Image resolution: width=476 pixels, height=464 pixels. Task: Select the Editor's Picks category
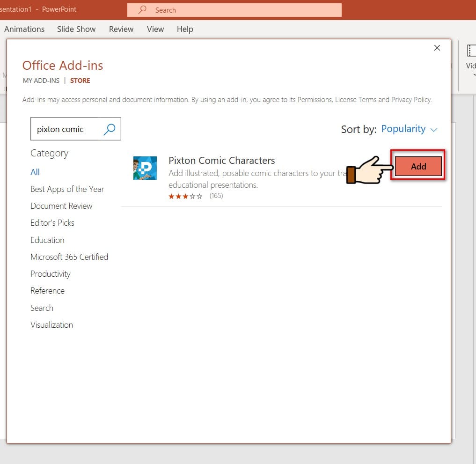click(x=52, y=223)
